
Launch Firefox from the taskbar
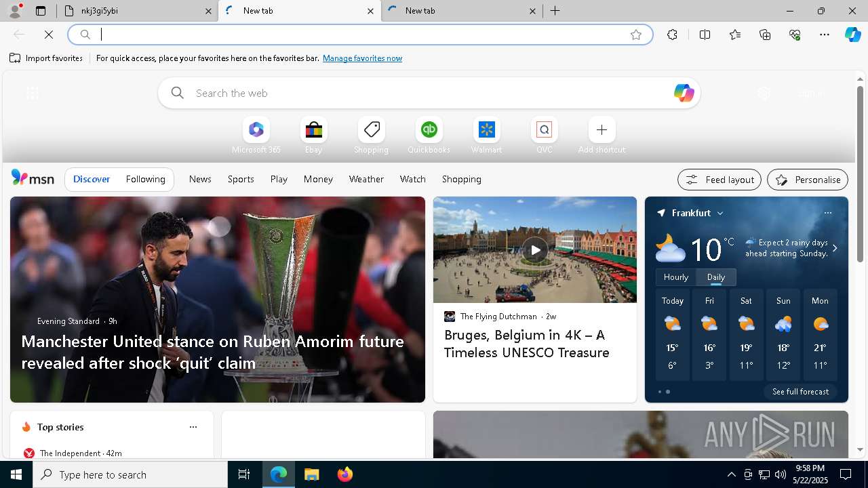[344, 474]
